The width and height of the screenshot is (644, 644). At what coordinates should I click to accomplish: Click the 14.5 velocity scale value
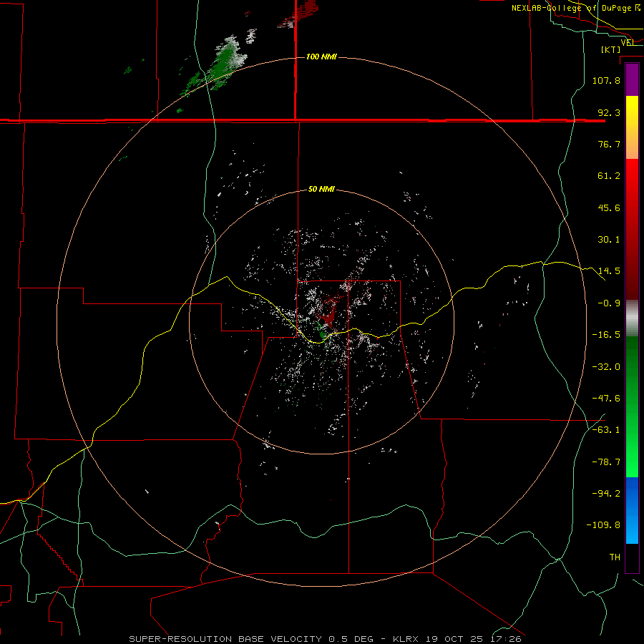tap(609, 271)
